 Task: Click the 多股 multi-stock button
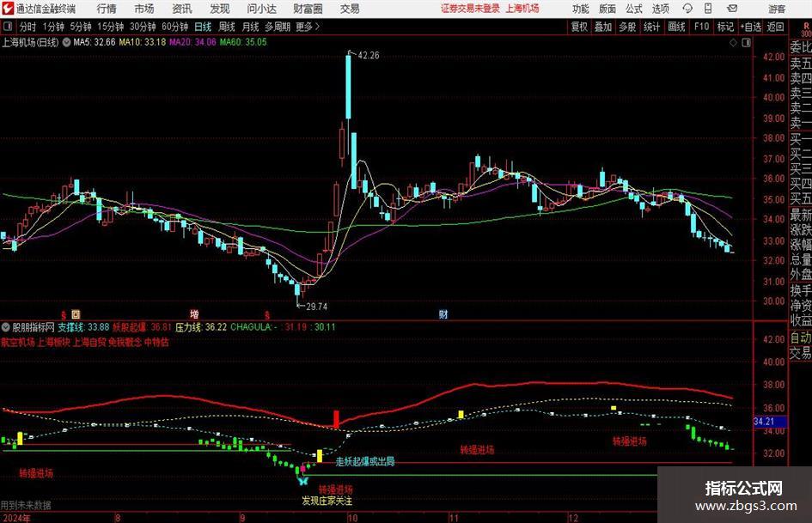[x=627, y=27]
